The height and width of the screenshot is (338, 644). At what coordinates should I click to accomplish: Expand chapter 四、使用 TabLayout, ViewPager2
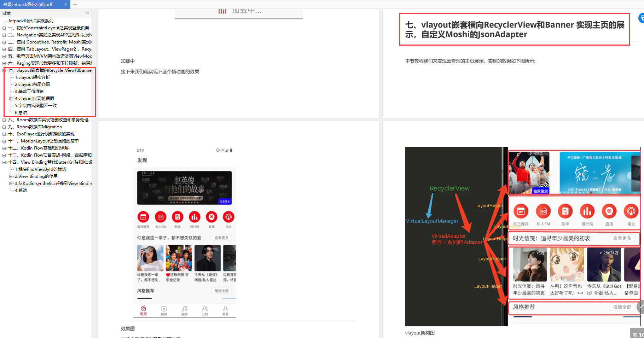[4, 49]
